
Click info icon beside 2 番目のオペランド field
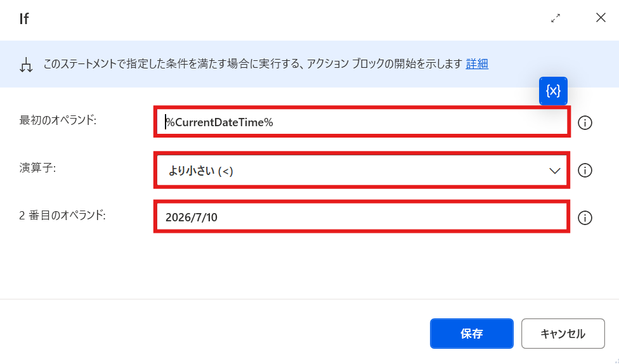point(585,218)
